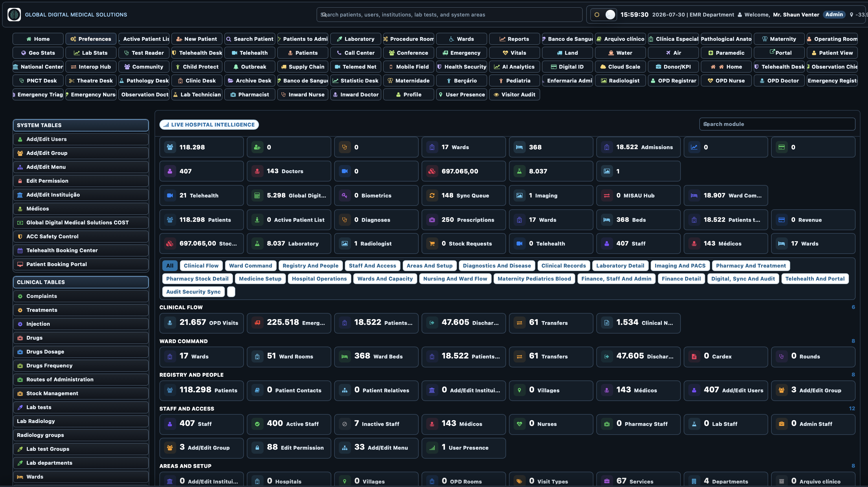Open the 51 Ward Rooms card
The height and width of the screenshot is (487, 868).
[x=289, y=356]
